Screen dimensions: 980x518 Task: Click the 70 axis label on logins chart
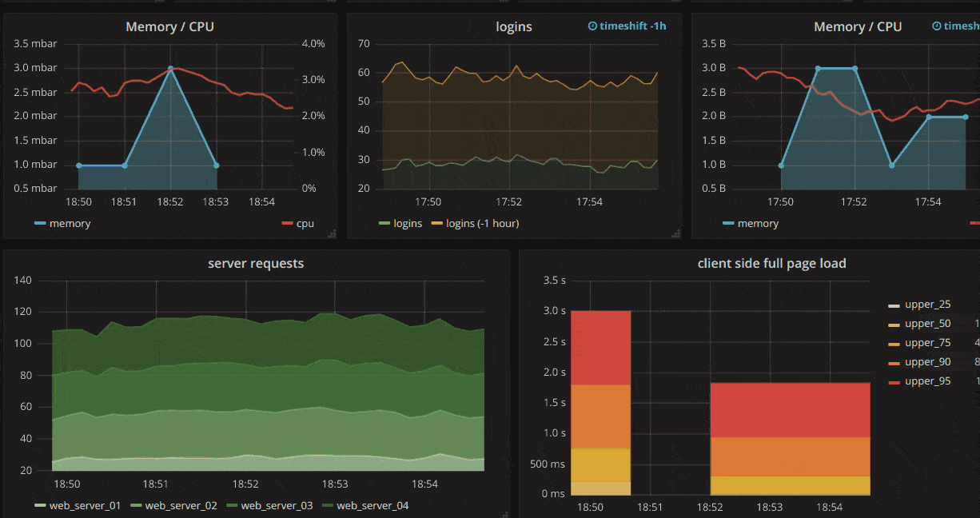click(364, 43)
